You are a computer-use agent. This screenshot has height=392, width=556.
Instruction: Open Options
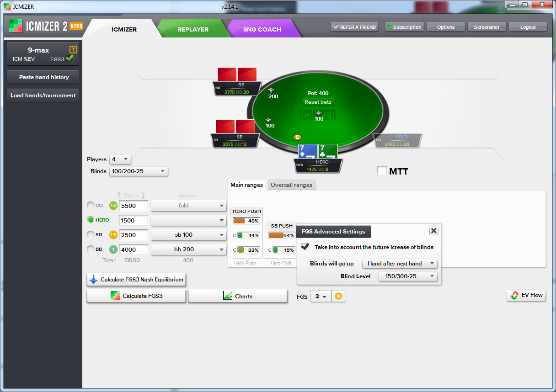coord(445,27)
